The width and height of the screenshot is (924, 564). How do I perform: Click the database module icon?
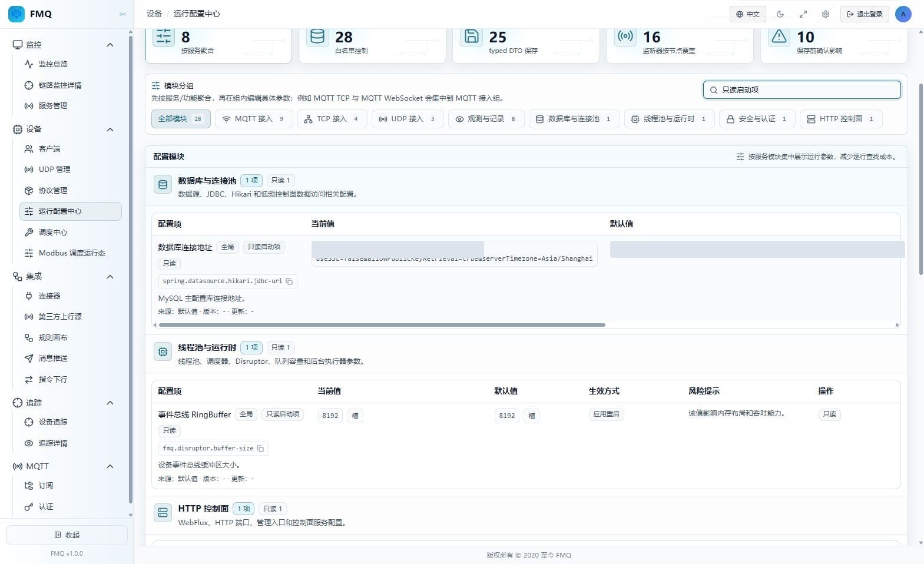(163, 185)
